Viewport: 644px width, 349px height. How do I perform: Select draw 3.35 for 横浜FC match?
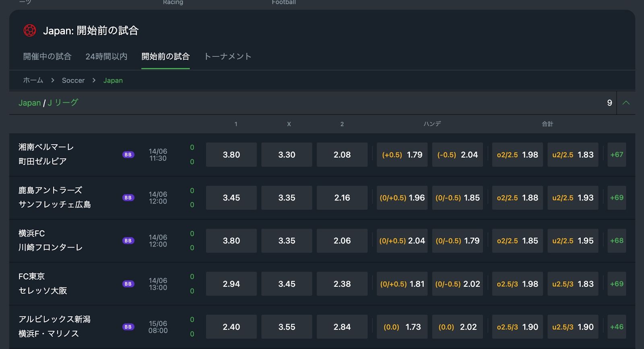(x=287, y=241)
